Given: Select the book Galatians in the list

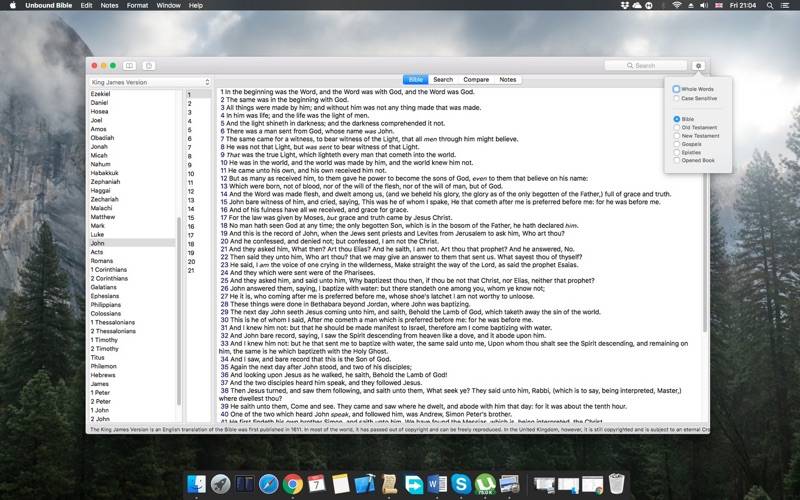Looking at the screenshot, I should pyautogui.click(x=104, y=287).
